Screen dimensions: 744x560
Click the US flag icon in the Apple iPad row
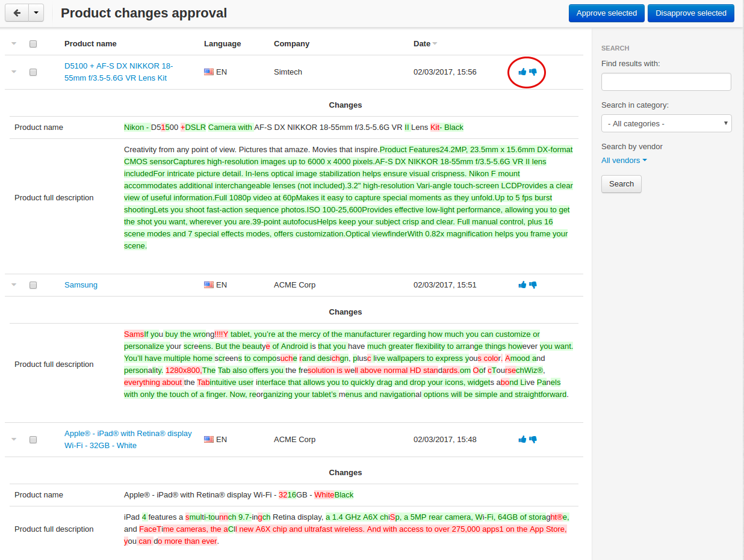209,440
